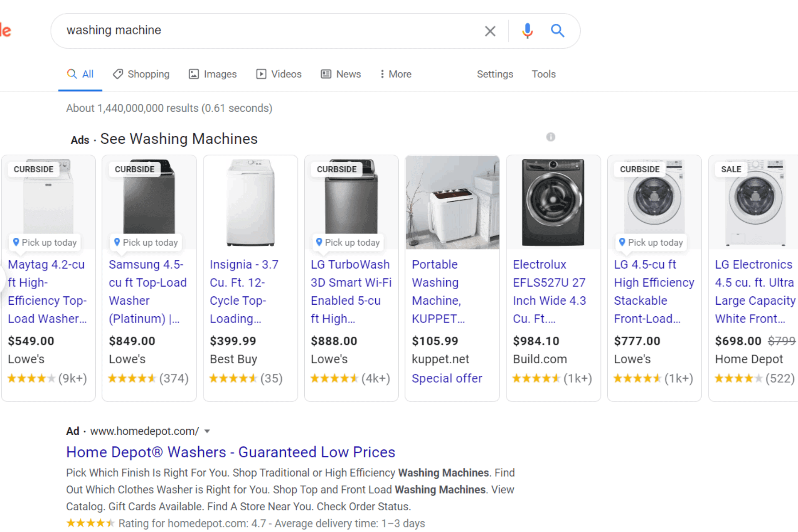This screenshot has width=798, height=532.
Task: Click the ads info icon
Action: pos(551,137)
